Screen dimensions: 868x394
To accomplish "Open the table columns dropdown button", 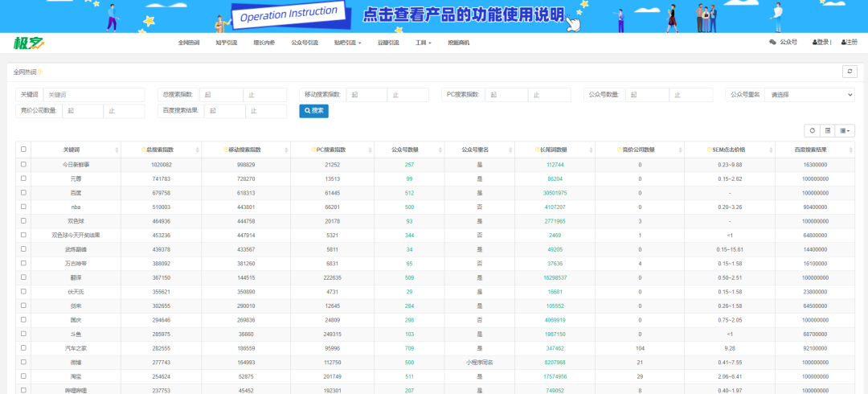I will coord(845,131).
